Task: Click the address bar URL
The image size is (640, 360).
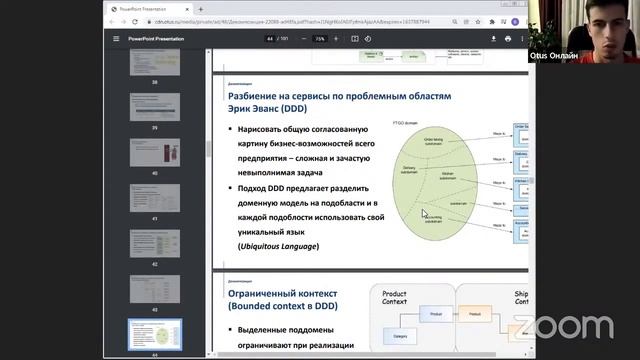Action: coord(292,22)
